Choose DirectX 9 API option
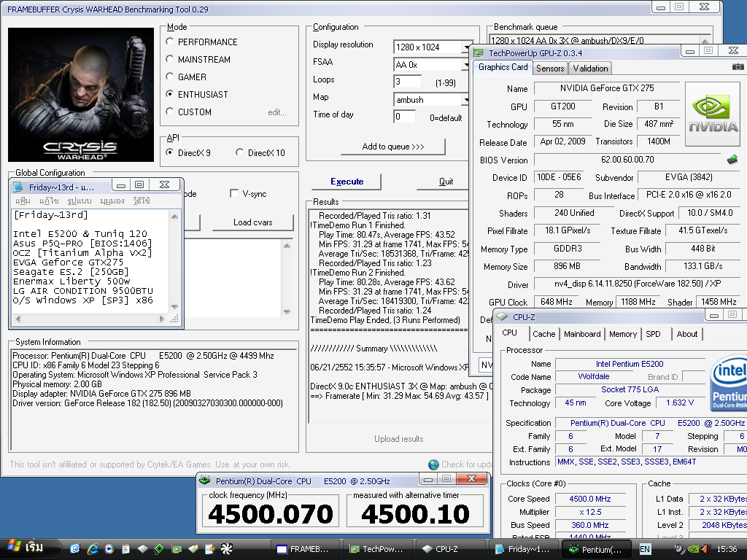 tap(169, 152)
